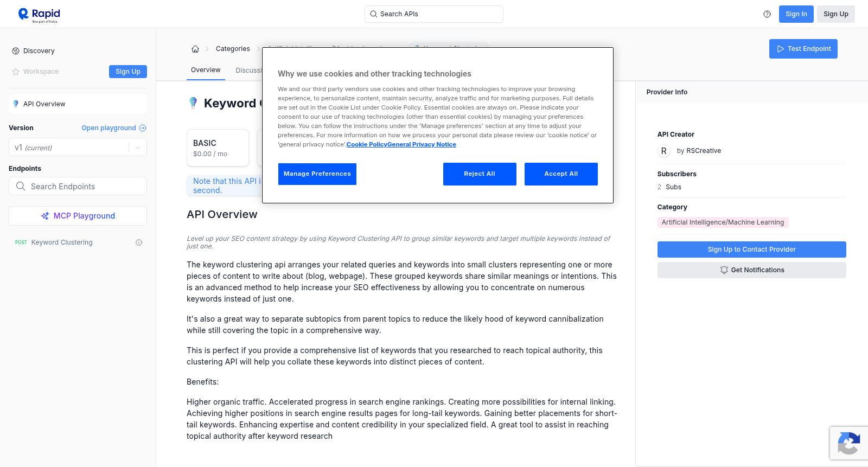Click the Provider Info heading
Screen dimensions: 868x467
pos(667,92)
